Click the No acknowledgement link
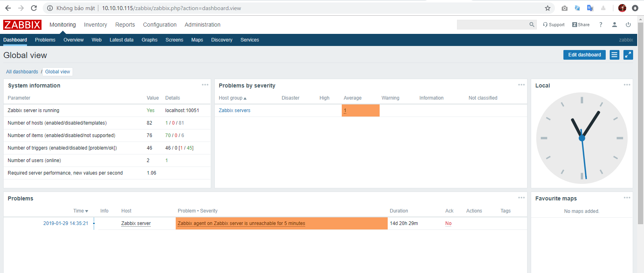This screenshot has width=644, height=273. (x=448, y=223)
